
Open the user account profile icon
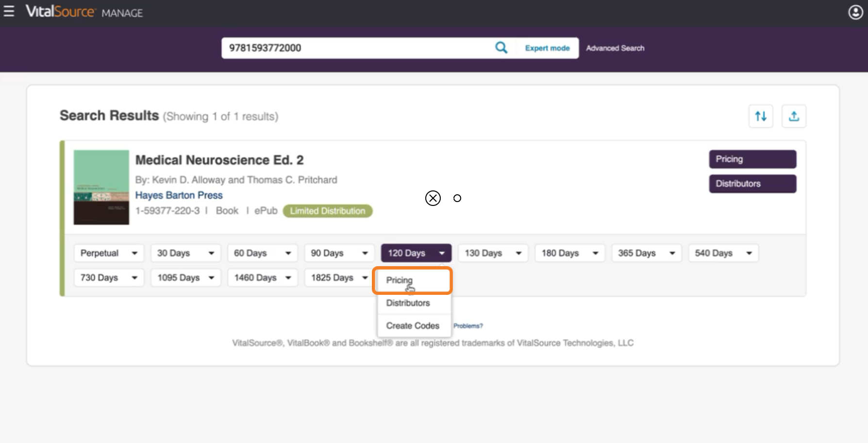coord(855,12)
